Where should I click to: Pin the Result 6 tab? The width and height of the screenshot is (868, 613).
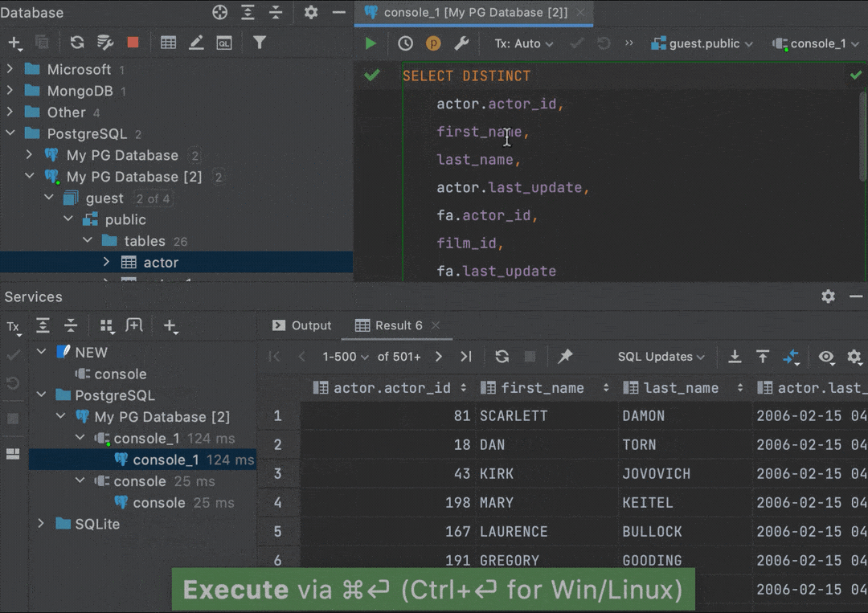[x=565, y=357]
